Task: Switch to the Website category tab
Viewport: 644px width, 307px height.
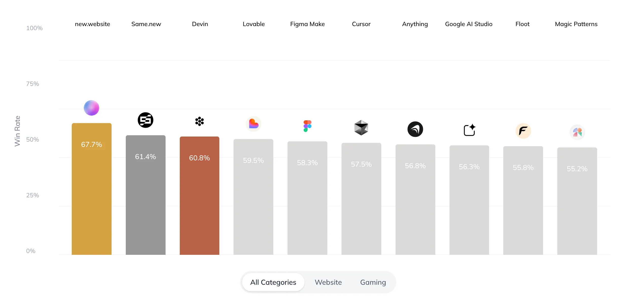Action: tap(328, 282)
